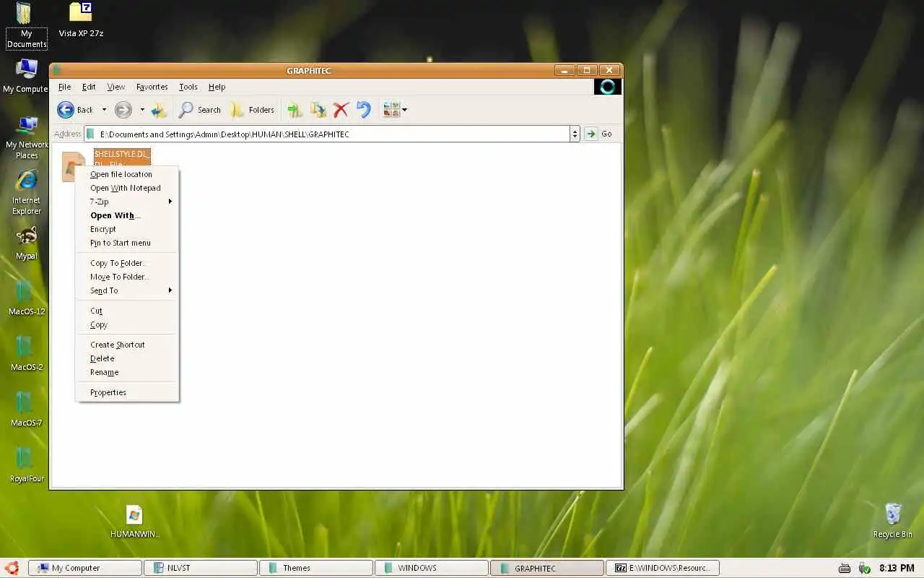This screenshot has height=578, width=924.
Task: Open the Recycle Bin
Action: [x=893, y=520]
